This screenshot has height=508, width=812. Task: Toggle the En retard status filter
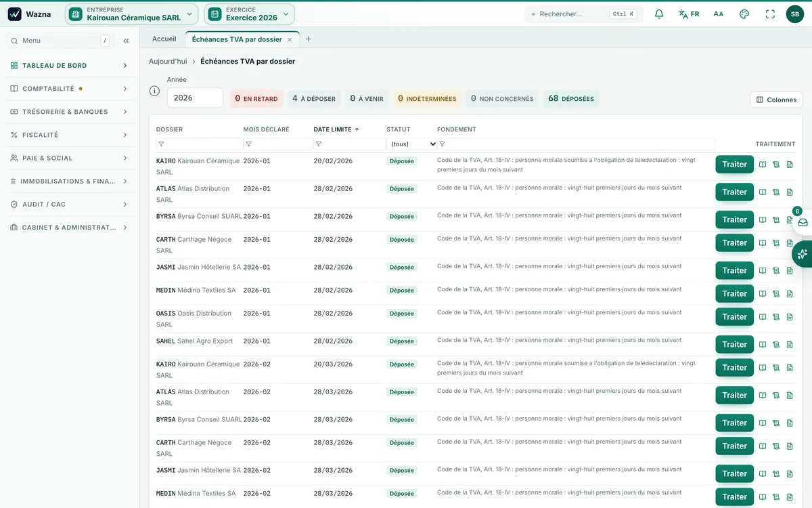(x=256, y=99)
